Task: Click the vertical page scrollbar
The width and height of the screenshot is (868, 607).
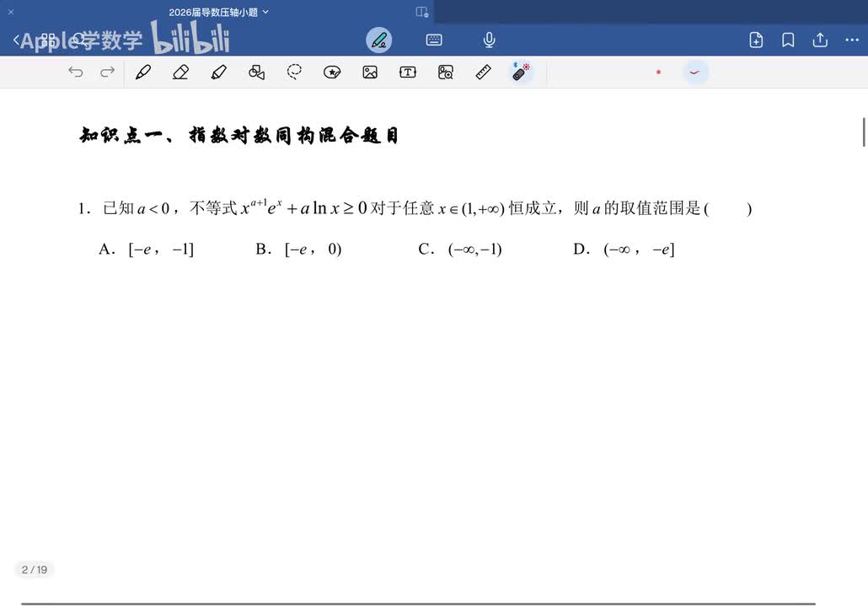Action: 864,132
